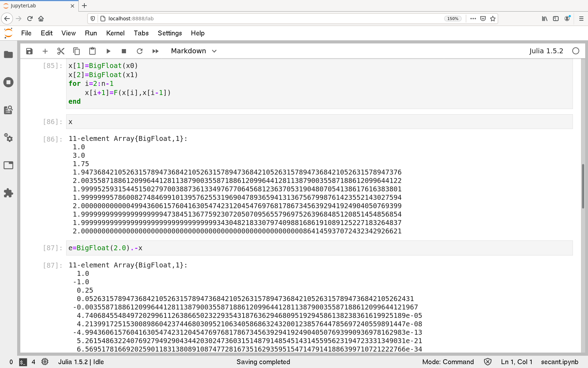Close the JupyterLab browser tab
Screen dimensions: 588x368
pyautogui.click(x=72, y=6)
